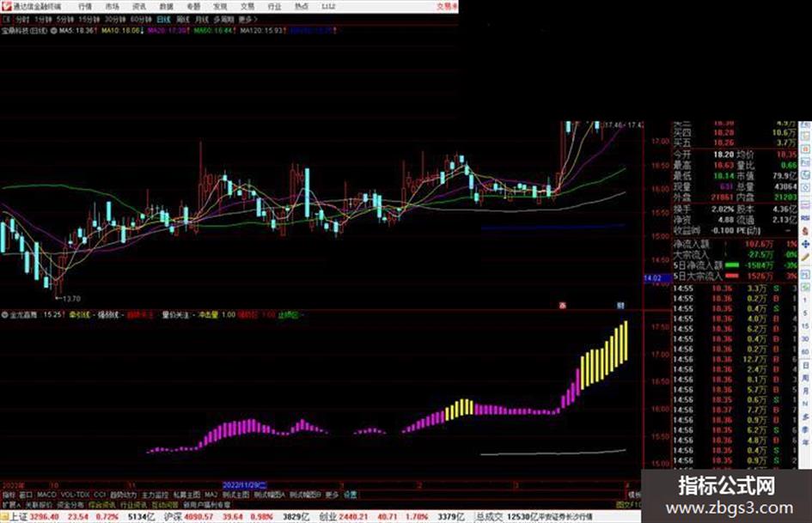Click the 交易 button at top right
The width and height of the screenshot is (812, 523).
pyautogui.click(x=447, y=7)
